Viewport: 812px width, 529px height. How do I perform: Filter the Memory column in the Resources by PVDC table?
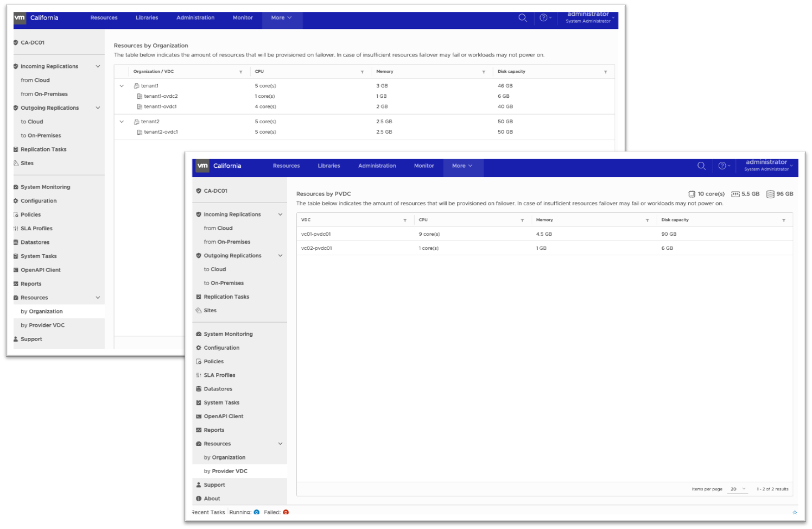pyautogui.click(x=647, y=220)
